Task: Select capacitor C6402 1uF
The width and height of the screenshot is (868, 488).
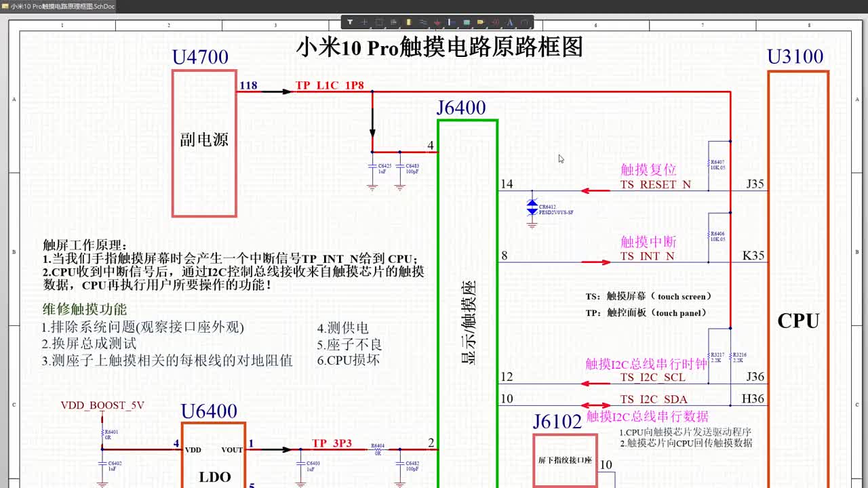Action: [x=111, y=466]
